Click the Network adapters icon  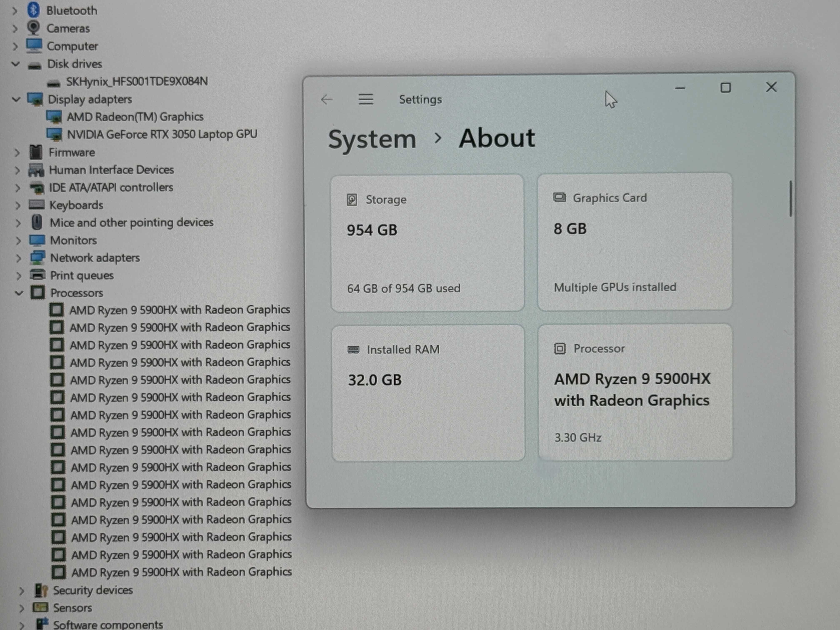point(37,257)
